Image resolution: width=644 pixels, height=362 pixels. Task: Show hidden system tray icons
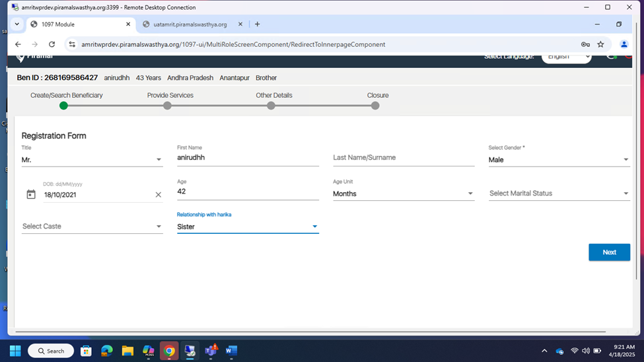(544, 351)
